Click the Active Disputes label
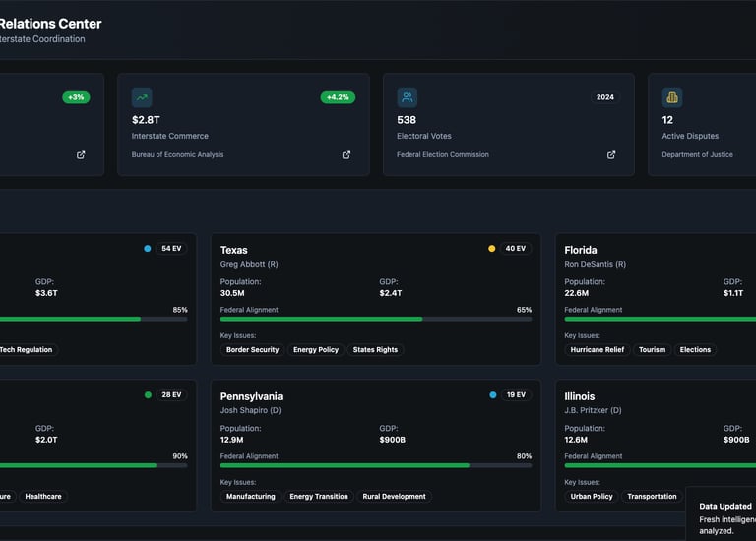 690,136
